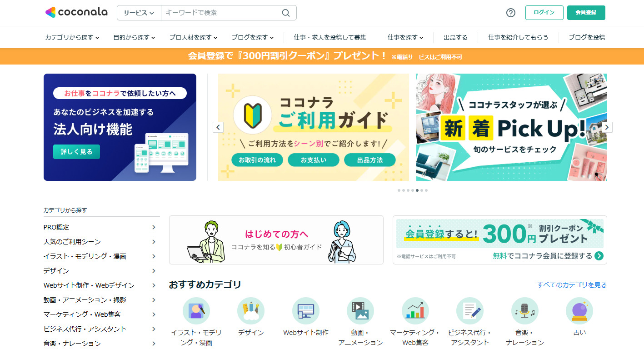Image resolution: width=644 pixels, height=354 pixels.
Task: Click the お取引の流れ guide button
Action: coord(257,160)
